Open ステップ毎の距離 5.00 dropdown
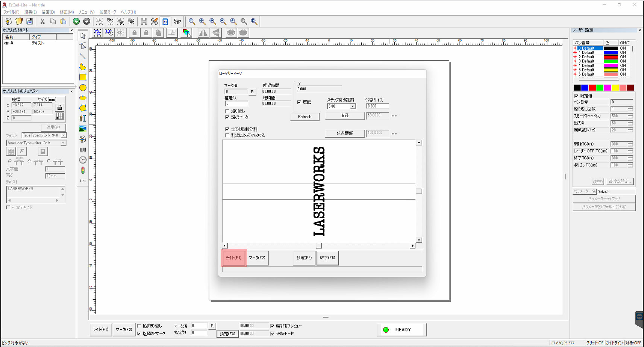644x347 pixels. tap(353, 106)
